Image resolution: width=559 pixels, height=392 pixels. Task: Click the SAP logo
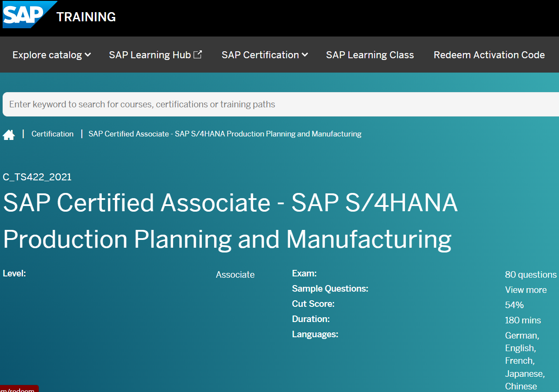pyautogui.click(x=30, y=14)
